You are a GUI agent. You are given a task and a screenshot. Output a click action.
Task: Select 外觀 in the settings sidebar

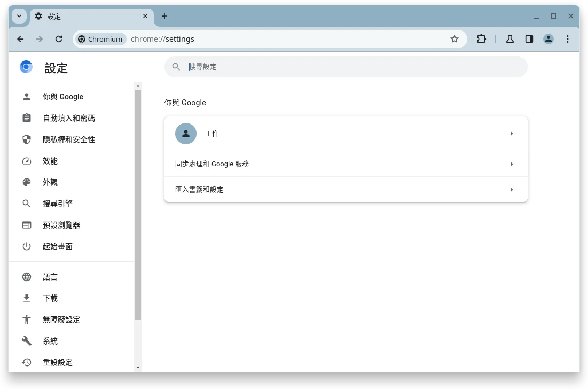pyautogui.click(x=50, y=182)
